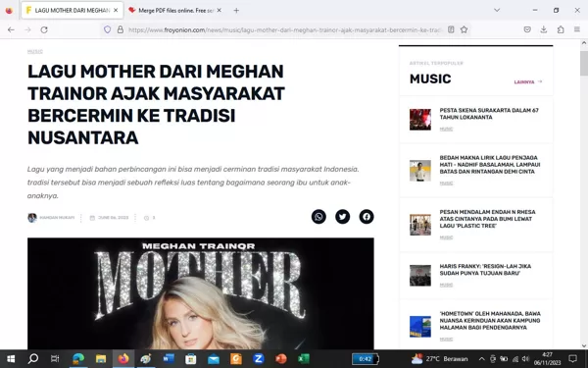588x368 pixels.
Task: Show hidden system tray icons chevron
Action: 481,359
